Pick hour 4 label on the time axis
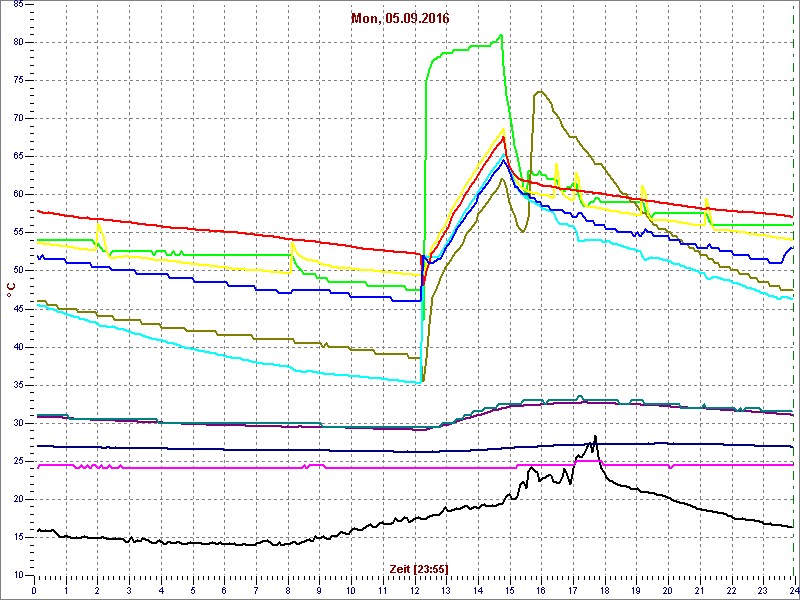 pos(161,589)
